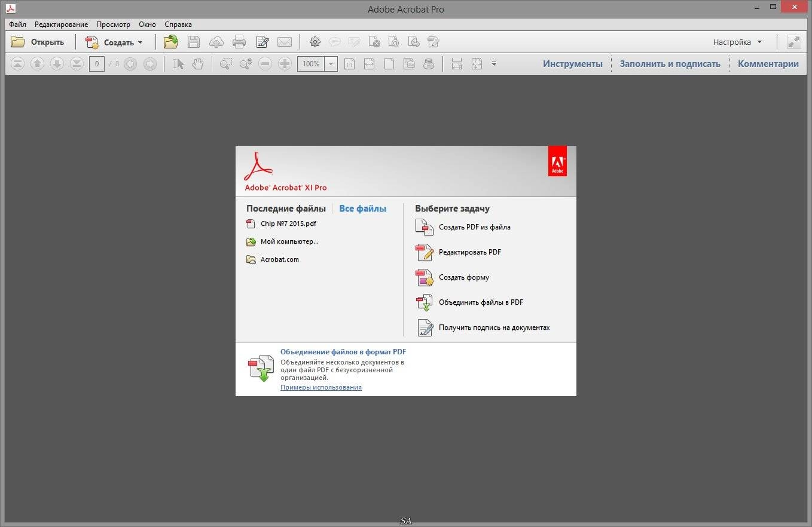Click the Acrobat.com entry
Viewport: 812px width, 527px height.
pyautogui.click(x=273, y=260)
